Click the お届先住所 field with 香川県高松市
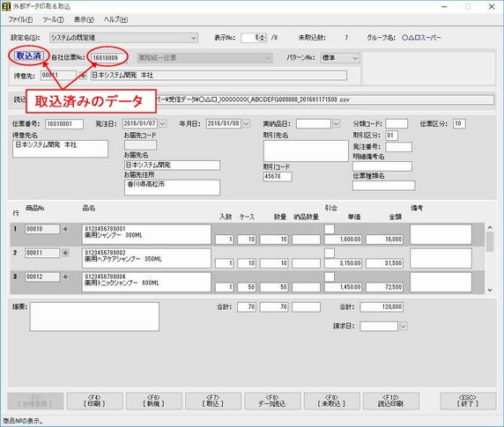 [172, 188]
